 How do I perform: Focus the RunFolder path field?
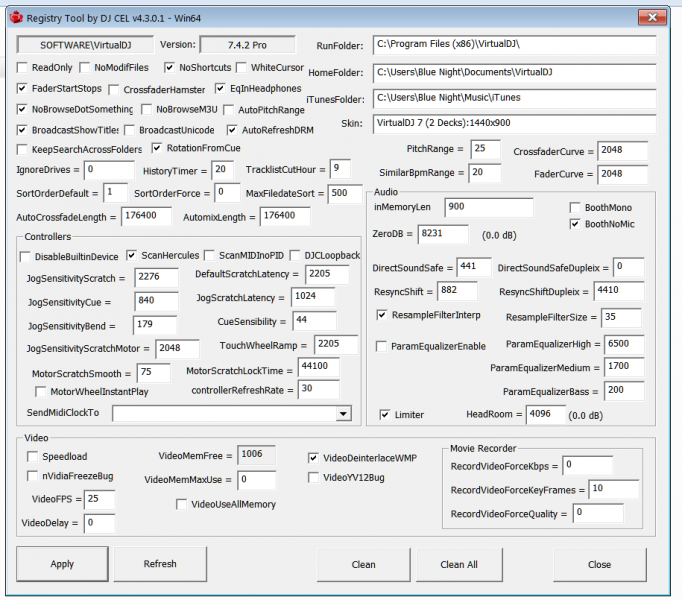[513, 45]
